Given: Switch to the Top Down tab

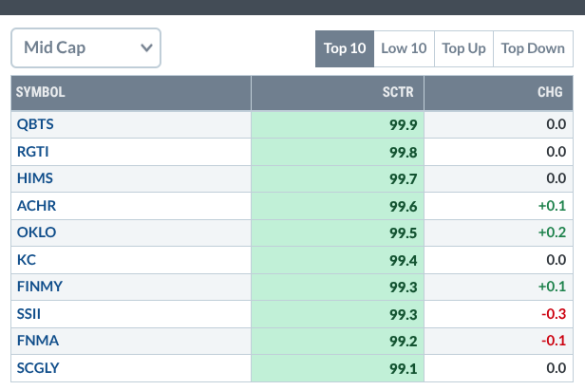Looking at the screenshot, I should click(x=533, y=49).
